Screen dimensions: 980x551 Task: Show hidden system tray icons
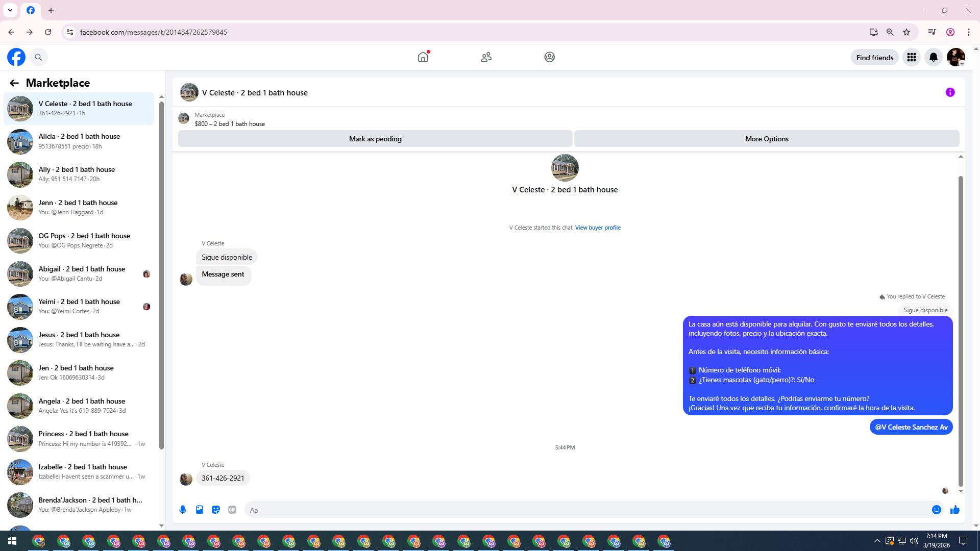[877, 541]
